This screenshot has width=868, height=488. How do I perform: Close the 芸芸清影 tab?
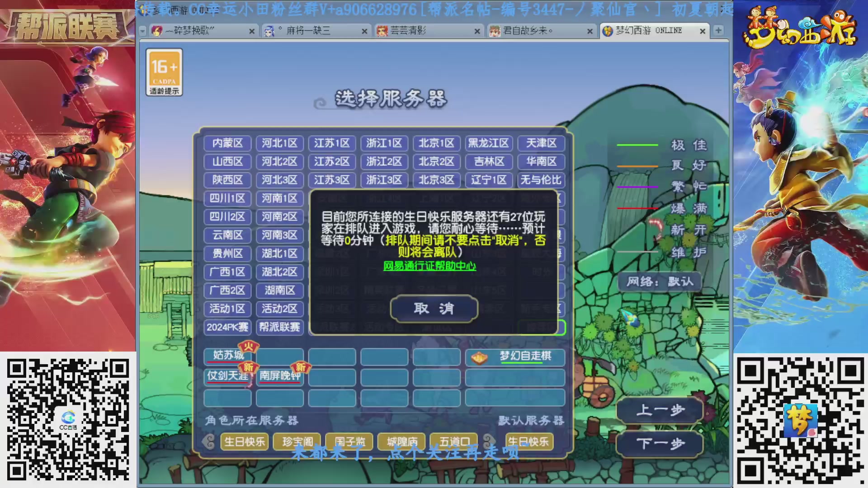[x=477, y=31]
